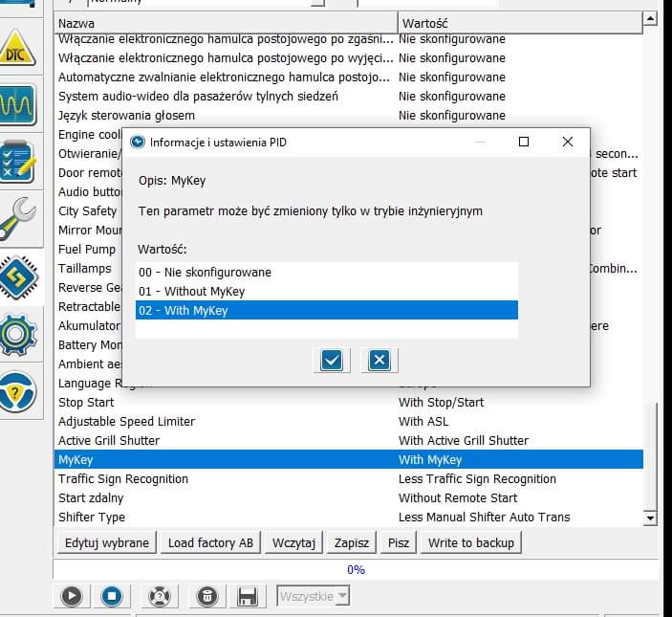This screenshot has height=617, width=672.
Task: Click the Wartość column header
Action: click(x=520, y=23)
